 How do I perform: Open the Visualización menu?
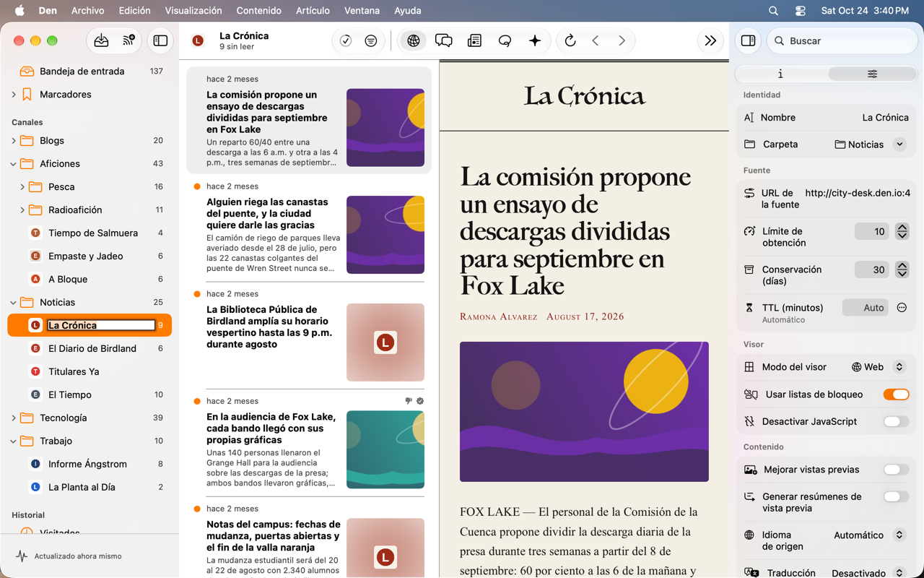point(193,11)
